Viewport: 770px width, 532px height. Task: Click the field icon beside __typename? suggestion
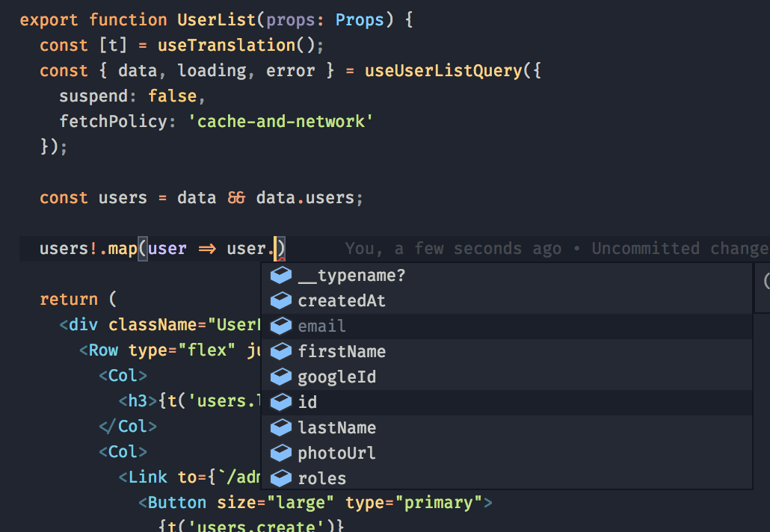(x=280, y=276)
